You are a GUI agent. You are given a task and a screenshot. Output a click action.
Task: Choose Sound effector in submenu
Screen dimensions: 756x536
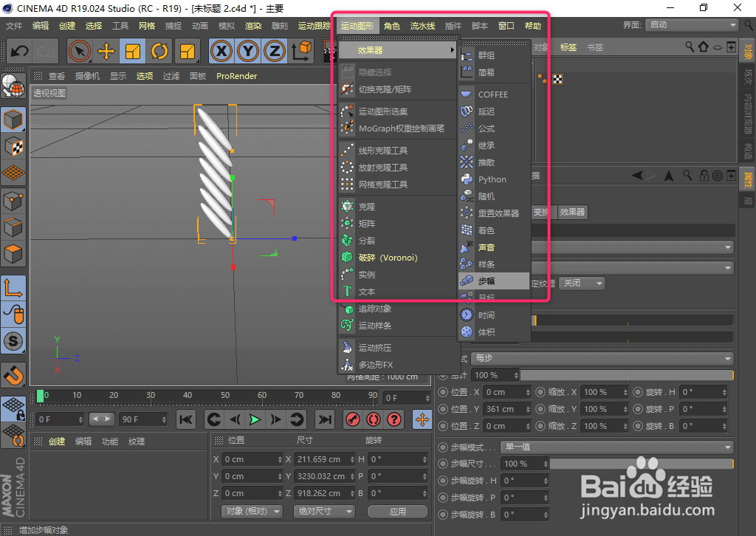tap(494, 247)
